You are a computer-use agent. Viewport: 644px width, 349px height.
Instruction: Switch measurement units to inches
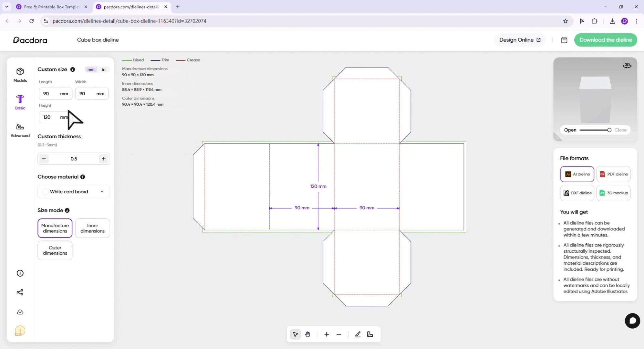[x=103, y=69]
